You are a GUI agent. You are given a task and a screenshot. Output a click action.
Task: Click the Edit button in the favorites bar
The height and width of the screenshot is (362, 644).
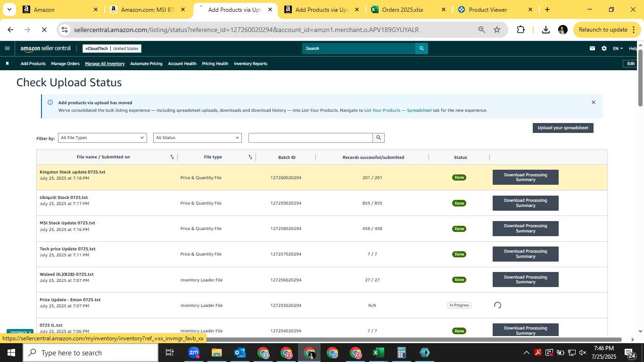630,64
